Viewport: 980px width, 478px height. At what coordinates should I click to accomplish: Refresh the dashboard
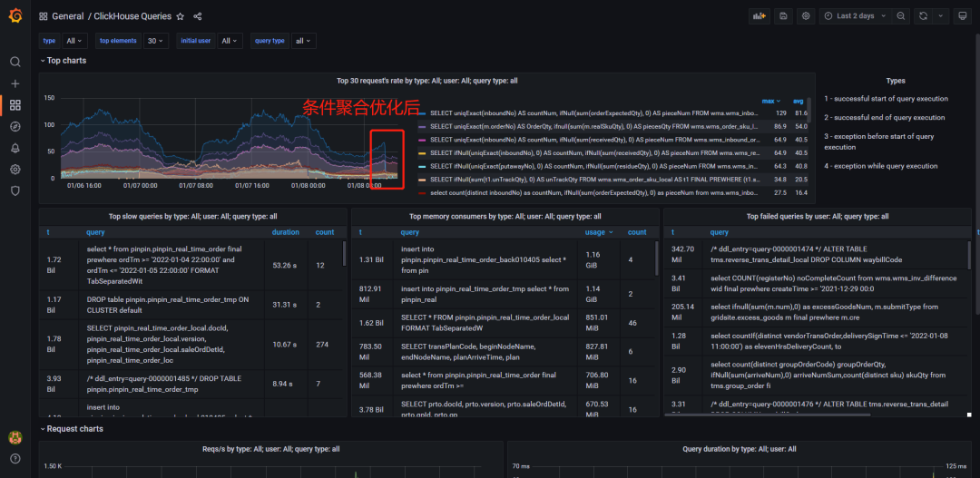click(x=923, y=16)
